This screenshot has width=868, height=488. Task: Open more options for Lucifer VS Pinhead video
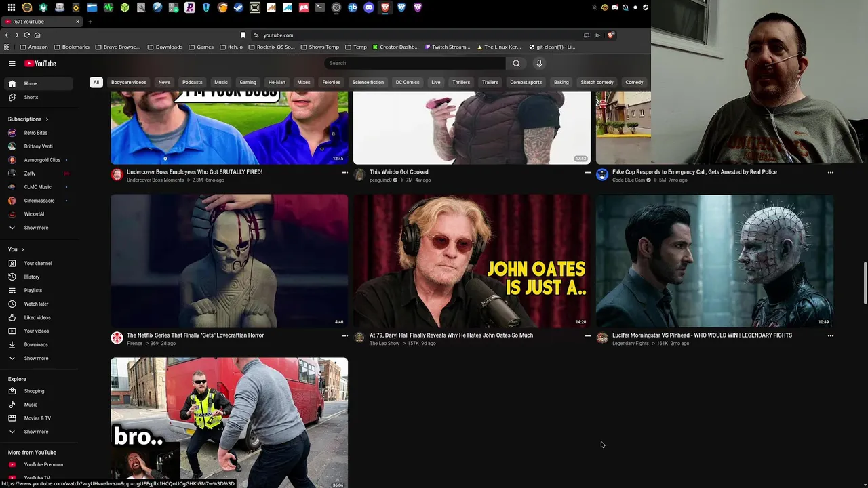(830, 335)
